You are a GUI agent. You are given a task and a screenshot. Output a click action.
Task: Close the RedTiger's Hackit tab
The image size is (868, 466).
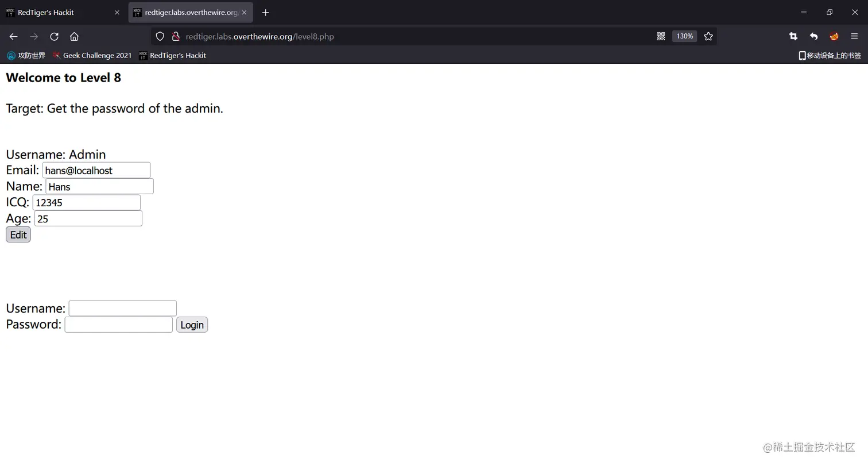point(117,13)
